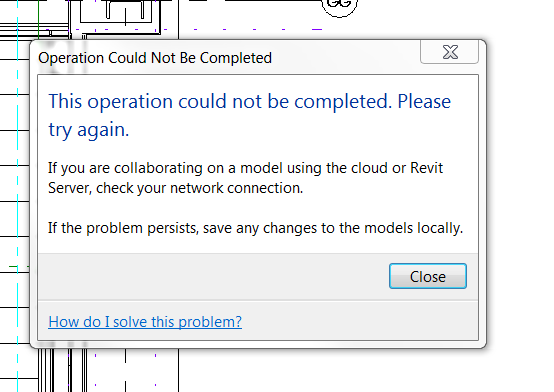Click the purple dotted marker beneath the dialog
The image size is (554, 392).
click(95, 356)
